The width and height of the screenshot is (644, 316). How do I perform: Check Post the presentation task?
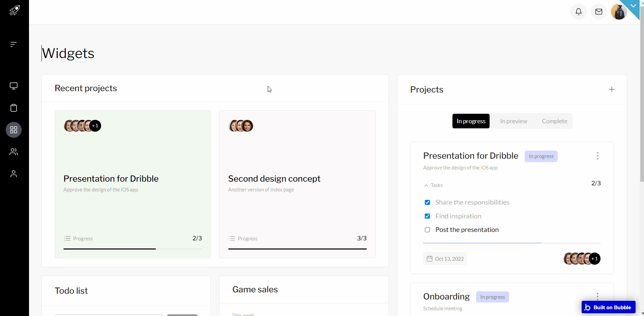point(427,230)
